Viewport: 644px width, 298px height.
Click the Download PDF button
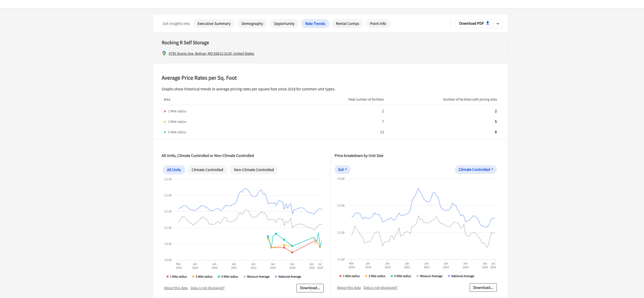474,23
